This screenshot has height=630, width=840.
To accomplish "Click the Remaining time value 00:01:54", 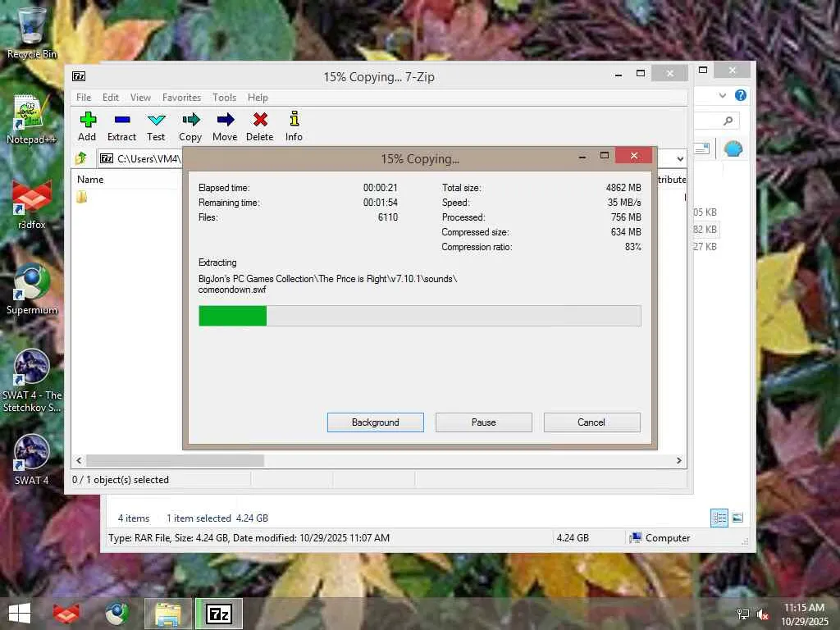I will (381, 203).
